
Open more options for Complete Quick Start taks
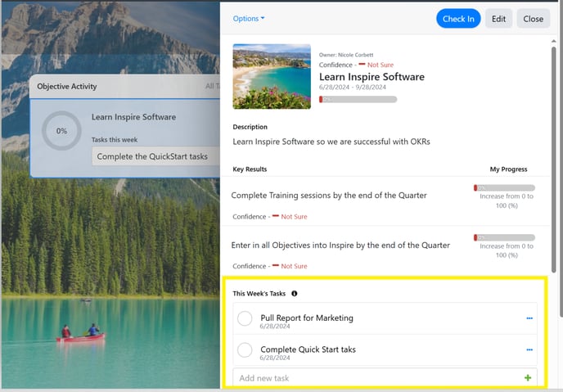tap(529, 350)
